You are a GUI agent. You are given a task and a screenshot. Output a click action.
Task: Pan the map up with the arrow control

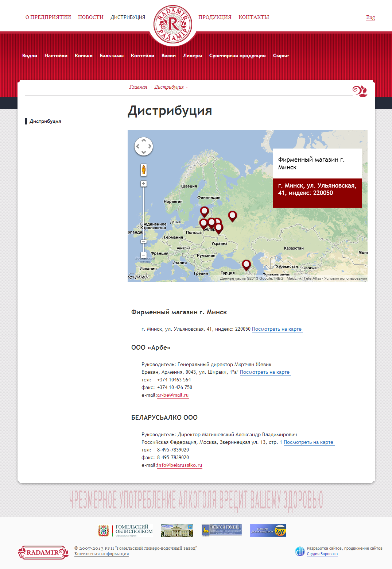[144, 140]
